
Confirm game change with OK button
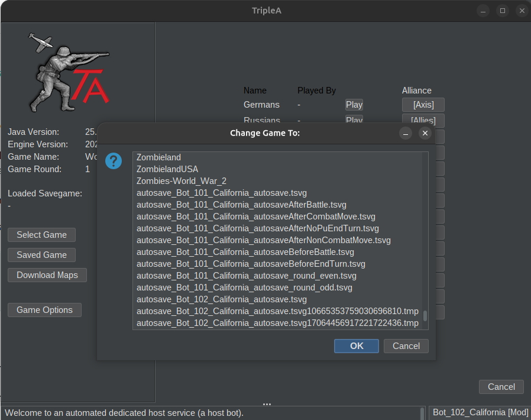pos(356,346)
